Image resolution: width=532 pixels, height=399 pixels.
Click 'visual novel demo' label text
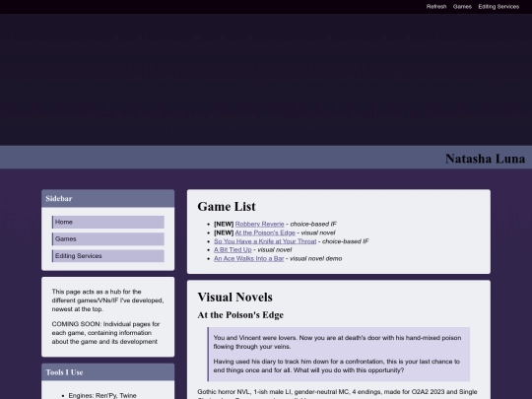(316, 258)
